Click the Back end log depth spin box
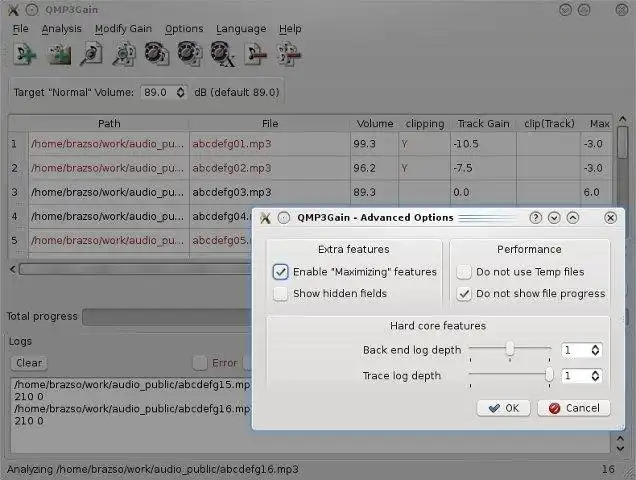The width and height of the screenshot is (636, 480). pos(581,350)
